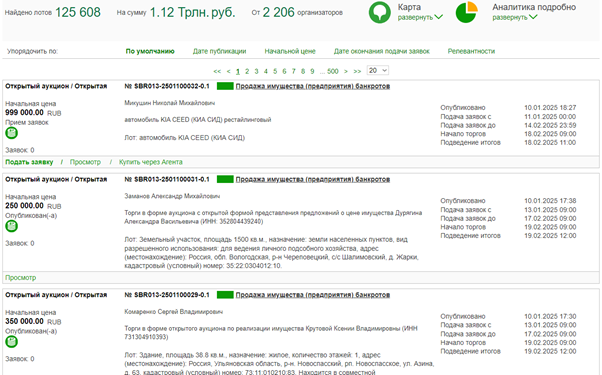Go to next page with > link
The height and width of the screenshot is (375, 602).
pyautogui.click(x=346, y=71)
